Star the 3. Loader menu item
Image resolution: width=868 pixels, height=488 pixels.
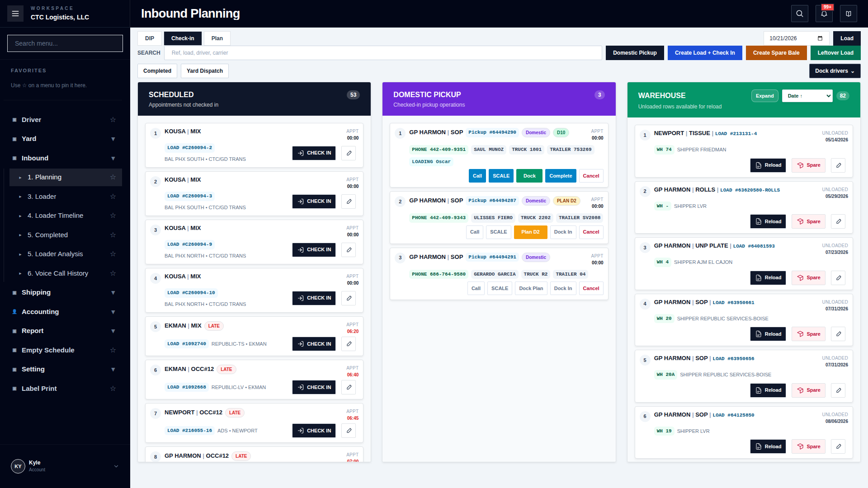click(x=113, y=197)
